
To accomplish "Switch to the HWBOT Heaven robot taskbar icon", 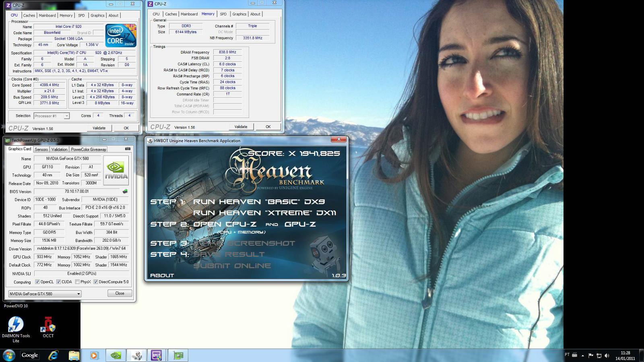I will pos(136,355).
